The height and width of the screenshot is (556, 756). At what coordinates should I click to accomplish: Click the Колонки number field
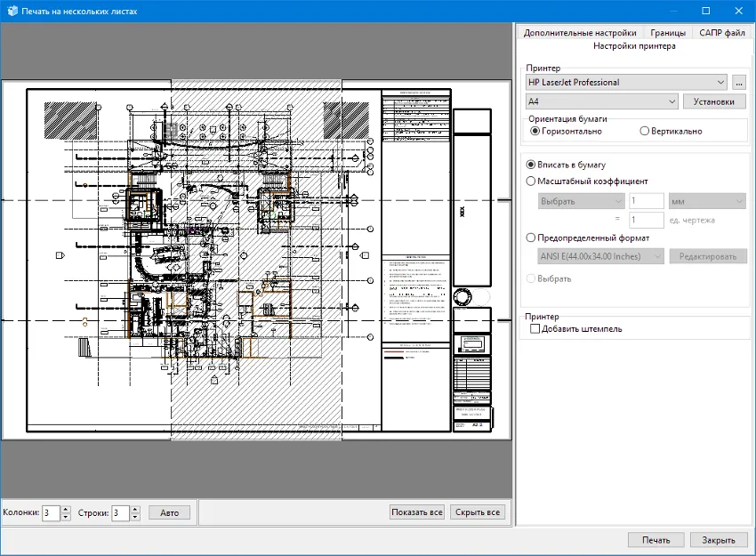51,512
